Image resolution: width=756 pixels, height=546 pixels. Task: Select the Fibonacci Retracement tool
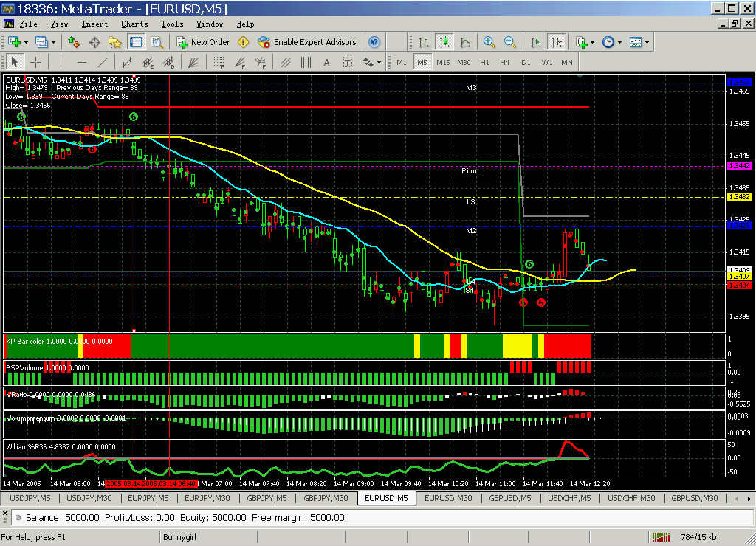point(219,62)
